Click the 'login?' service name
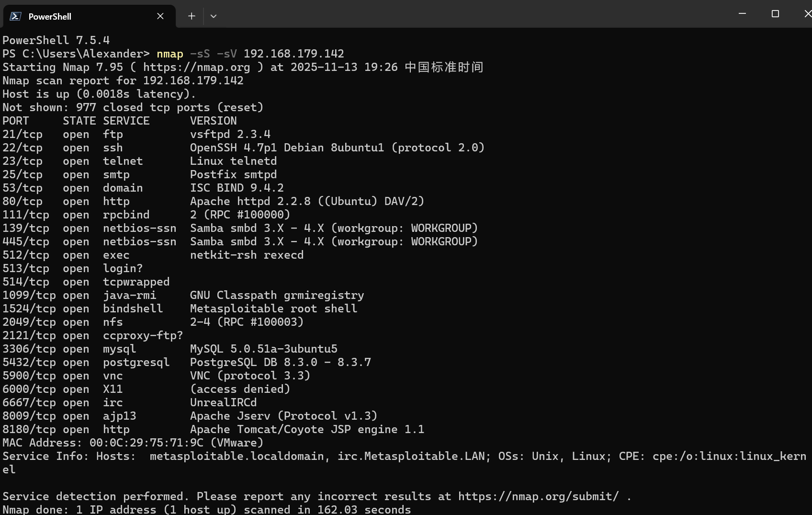The width and height of the screenshot is (812, 515). click(x=123, y=268)
